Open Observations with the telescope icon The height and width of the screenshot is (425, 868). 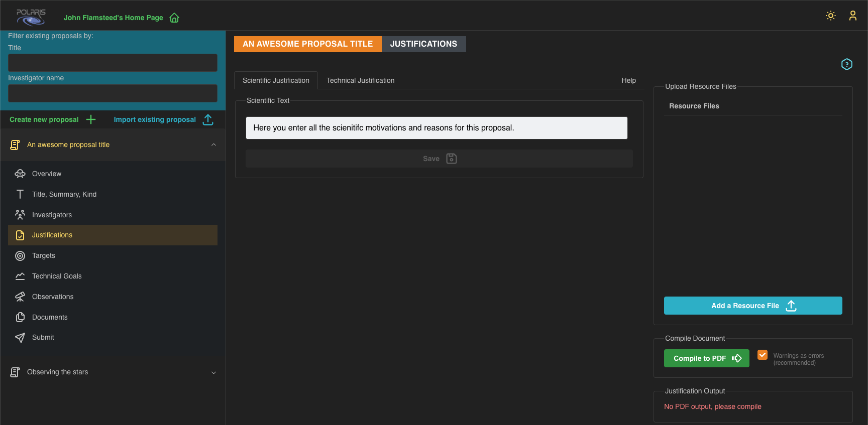pos(20,297)
